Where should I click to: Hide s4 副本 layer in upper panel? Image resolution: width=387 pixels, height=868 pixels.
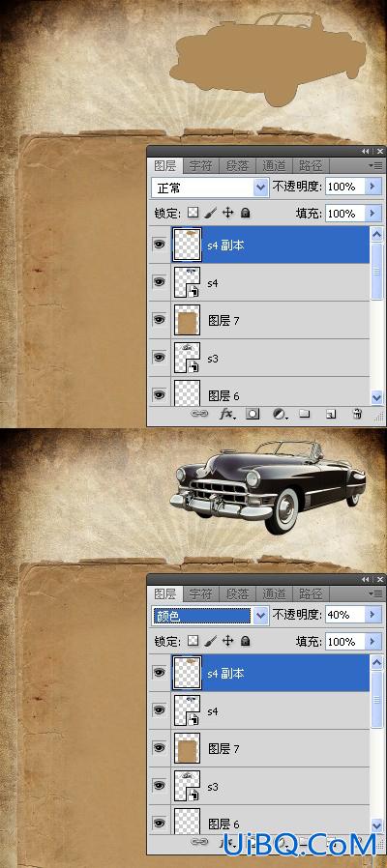[x=159, y=245]
